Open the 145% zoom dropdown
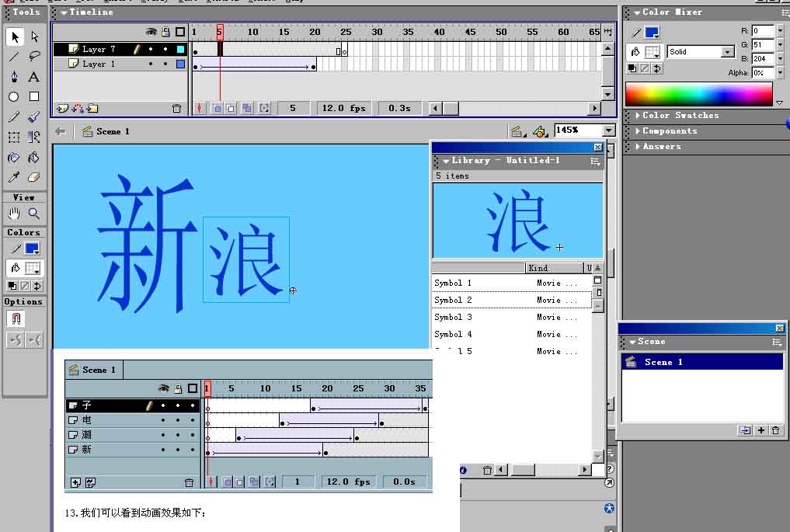 click(609, 130)
